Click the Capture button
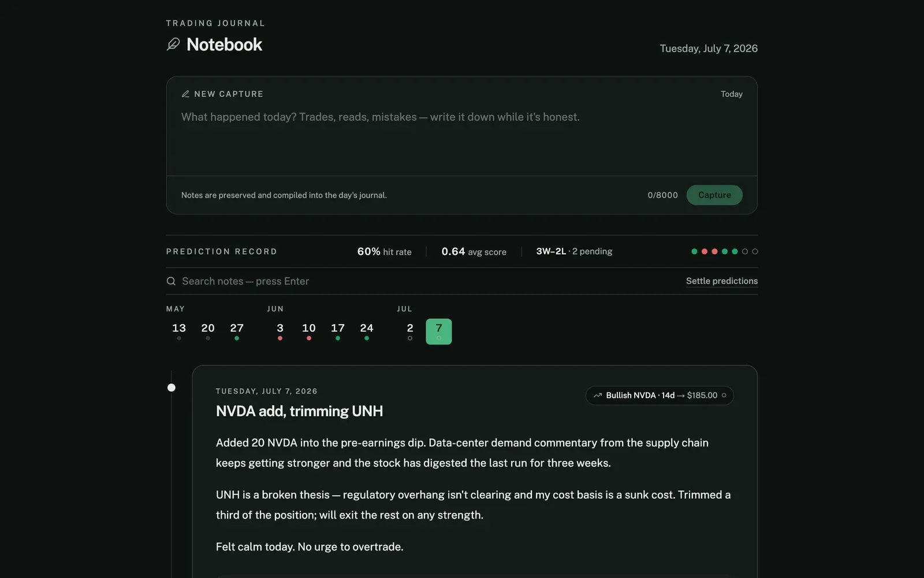Viewport: 924px width, 578px height. 714,195
